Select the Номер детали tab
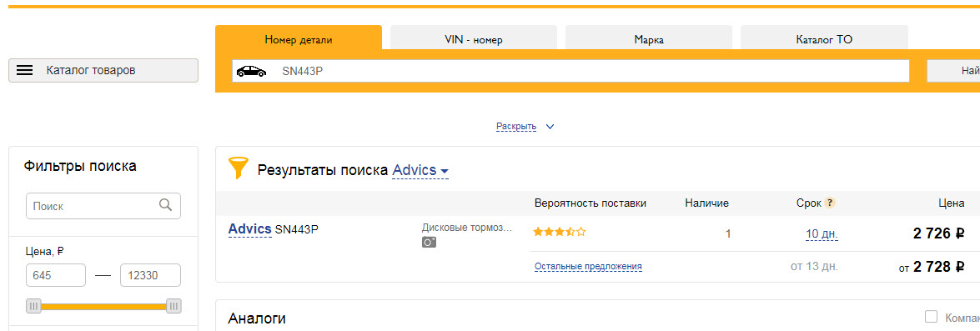The height and width of the screenshot is (331, 980). (x=298, y=38)
